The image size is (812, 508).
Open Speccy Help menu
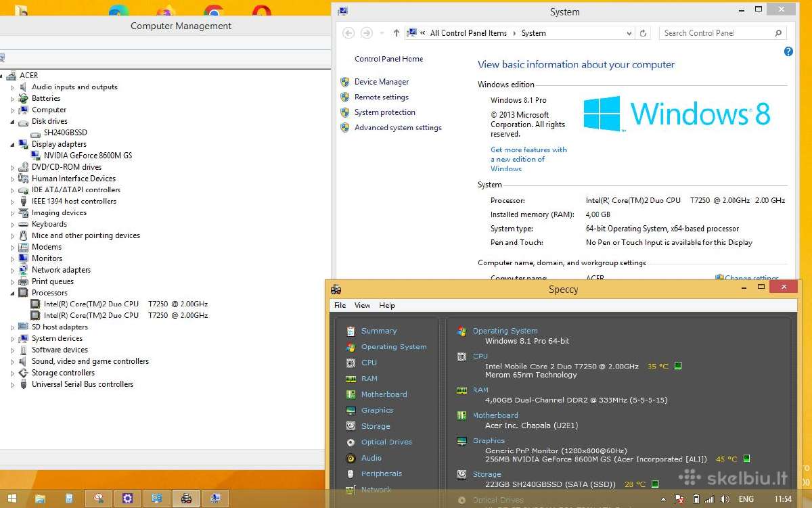(387, 305)
